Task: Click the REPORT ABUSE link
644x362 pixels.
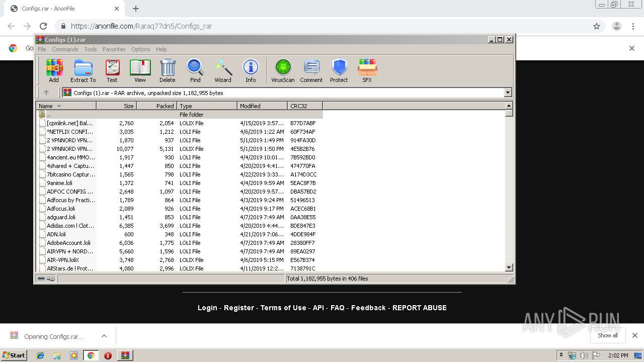Action: [420, 308]
